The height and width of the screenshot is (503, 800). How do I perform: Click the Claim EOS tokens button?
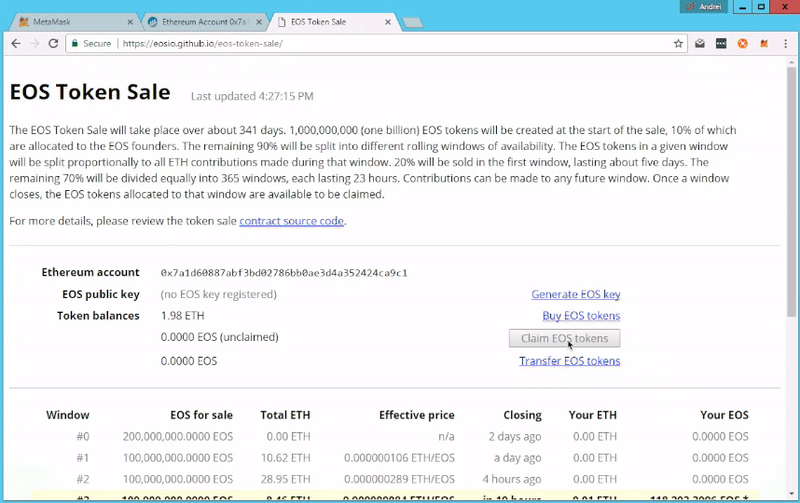pos(564,338)
